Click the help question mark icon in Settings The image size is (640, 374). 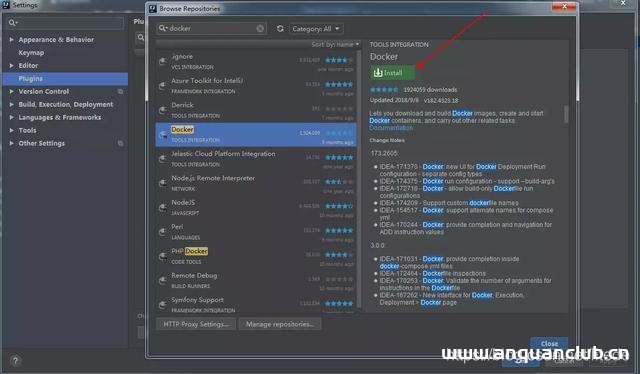click(15, 361)
